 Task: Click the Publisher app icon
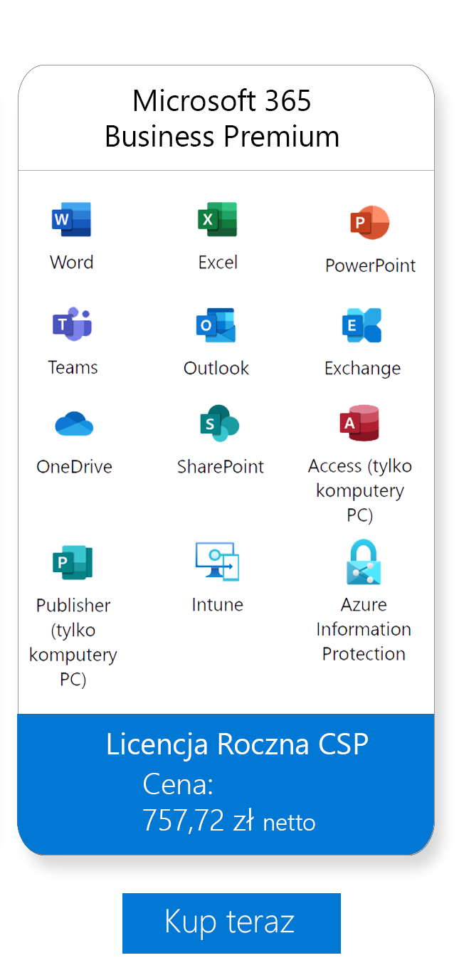point(73,563)
